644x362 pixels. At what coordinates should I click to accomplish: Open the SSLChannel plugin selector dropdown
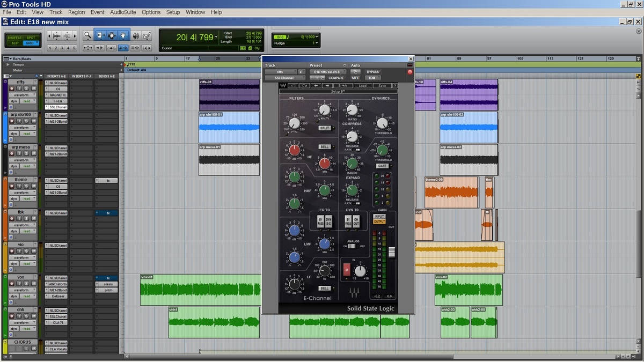285,78
